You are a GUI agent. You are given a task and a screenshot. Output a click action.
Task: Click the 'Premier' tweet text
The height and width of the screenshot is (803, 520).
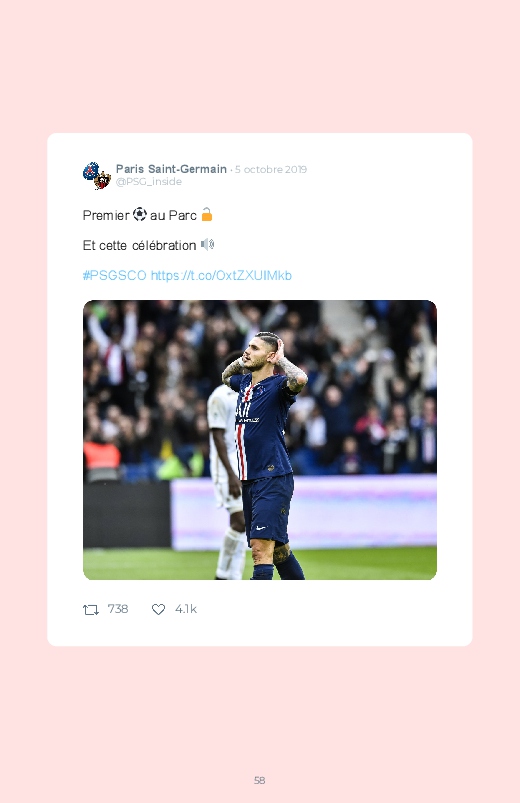(106, 215)
